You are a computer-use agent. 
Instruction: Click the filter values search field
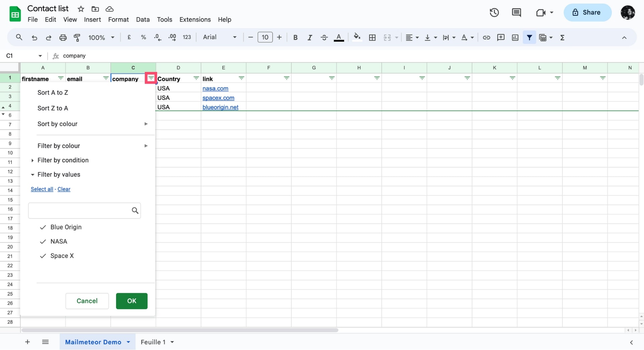point(84,210)
